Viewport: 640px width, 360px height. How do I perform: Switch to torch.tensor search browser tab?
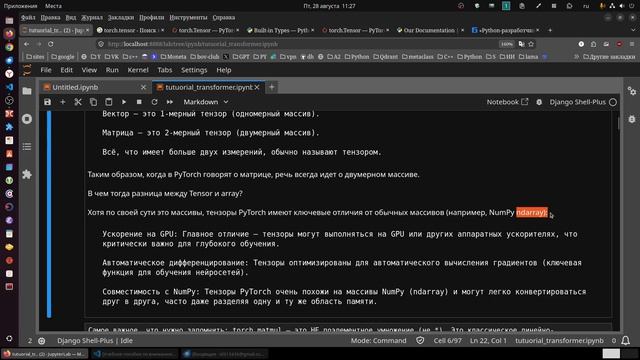pyautogui.click(x=130, y=30)
